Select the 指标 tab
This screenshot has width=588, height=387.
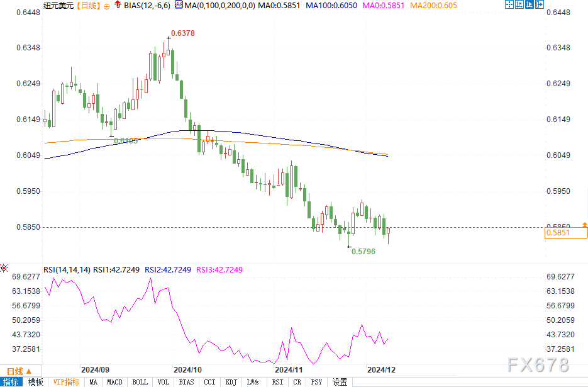click(11, 382)
